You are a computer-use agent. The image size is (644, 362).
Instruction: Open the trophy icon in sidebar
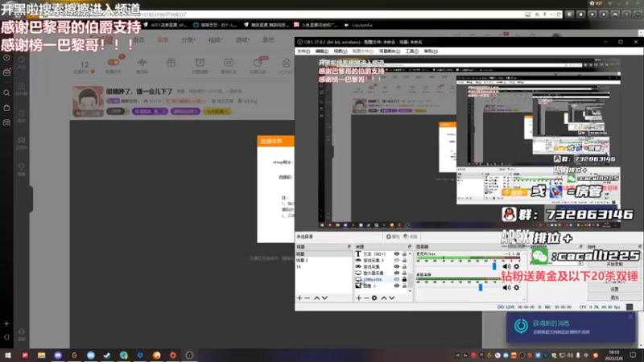point(22,167)
